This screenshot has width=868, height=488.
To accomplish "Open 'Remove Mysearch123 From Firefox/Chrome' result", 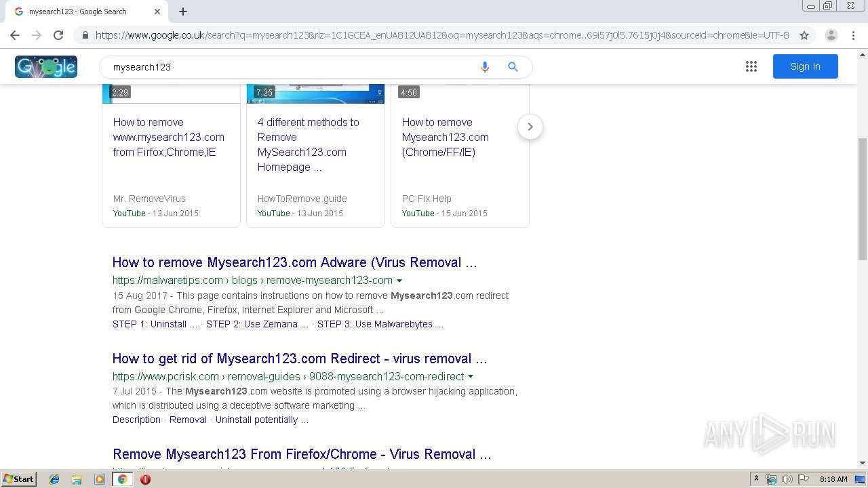I will (302, 454).
